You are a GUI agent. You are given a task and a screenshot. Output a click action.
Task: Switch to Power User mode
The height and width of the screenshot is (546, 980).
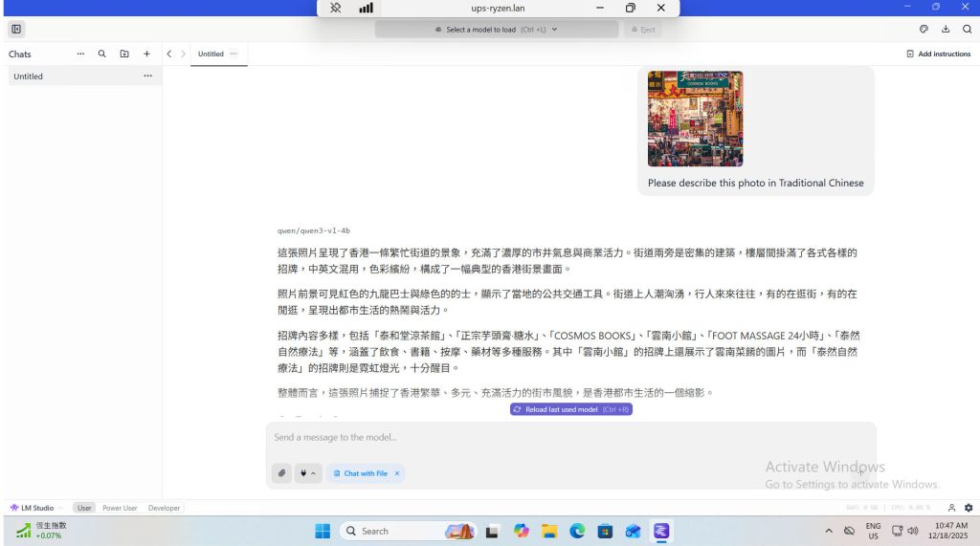point(120,508)
